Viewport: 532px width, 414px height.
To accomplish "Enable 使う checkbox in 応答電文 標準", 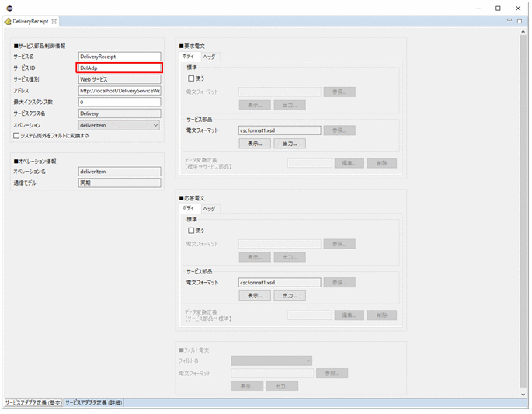I will point(191,231).
